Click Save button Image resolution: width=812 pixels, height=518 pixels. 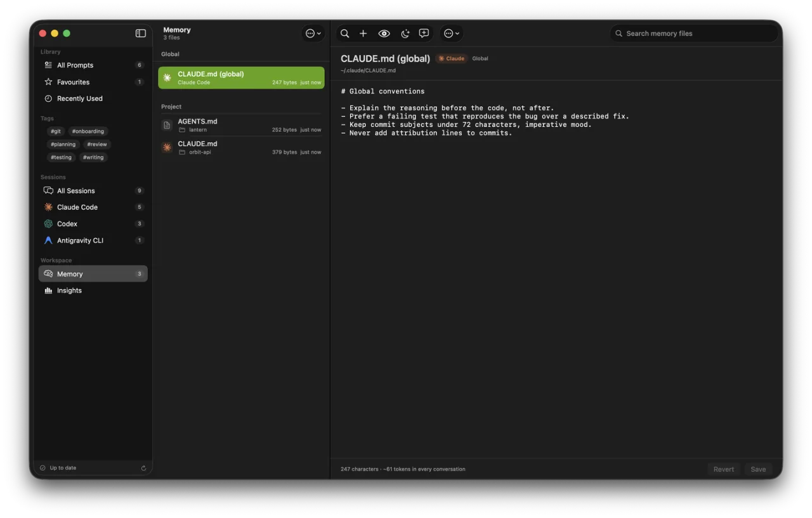[x=758, y=469]
